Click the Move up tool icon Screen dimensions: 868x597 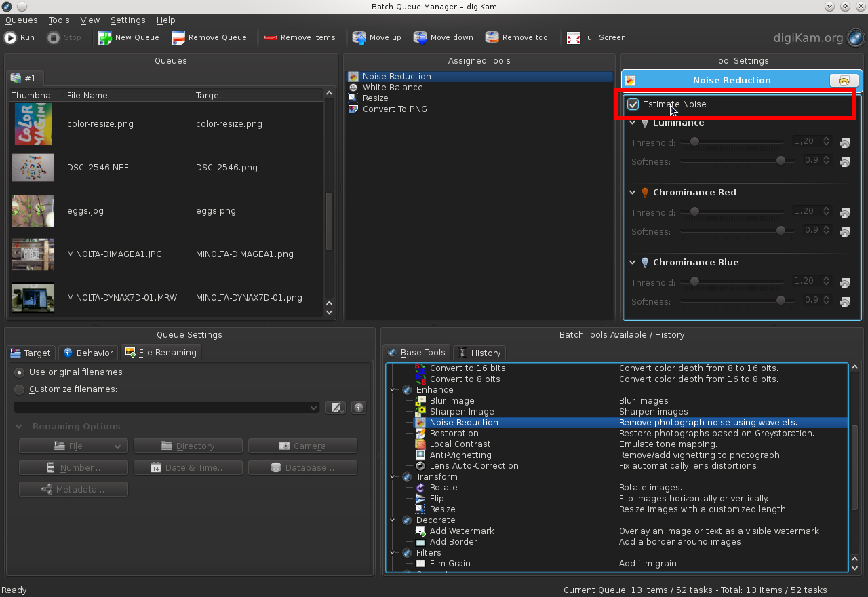[x=376, y=37]
